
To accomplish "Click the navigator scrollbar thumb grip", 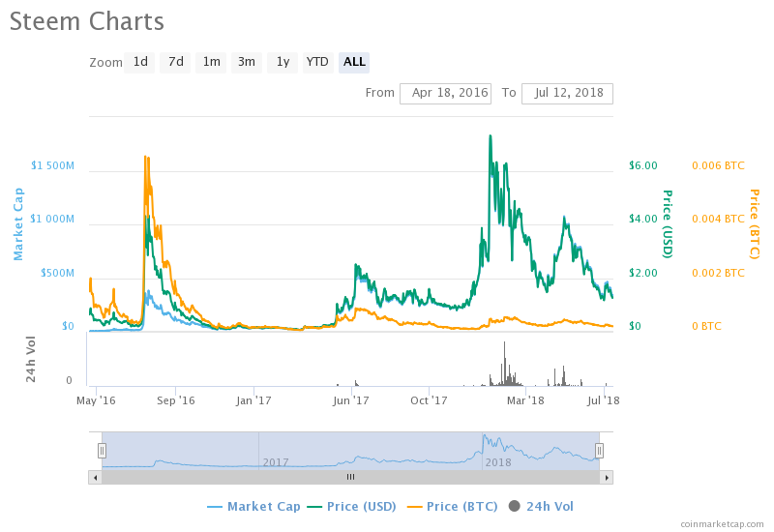I will [x=350, y=477].
